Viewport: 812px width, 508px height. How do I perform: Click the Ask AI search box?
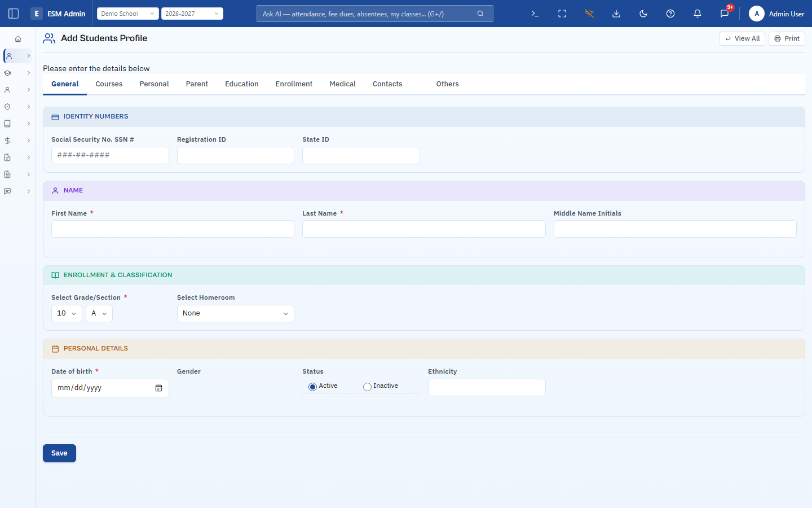pyautogui.click(x=375, y=14)
